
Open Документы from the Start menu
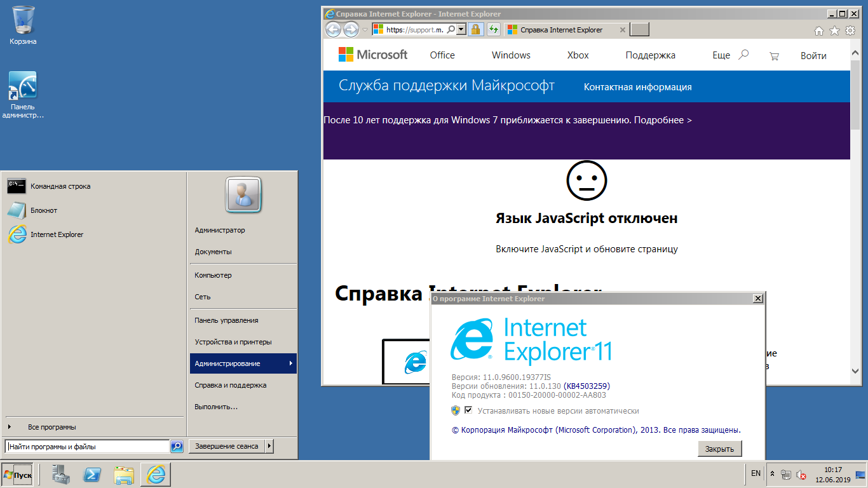243,252
